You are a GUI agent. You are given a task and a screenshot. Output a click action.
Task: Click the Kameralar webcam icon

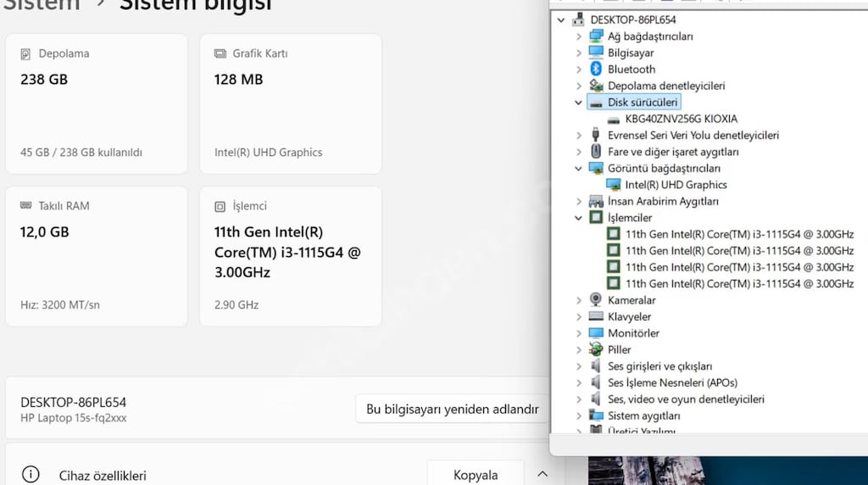[596, 299]
